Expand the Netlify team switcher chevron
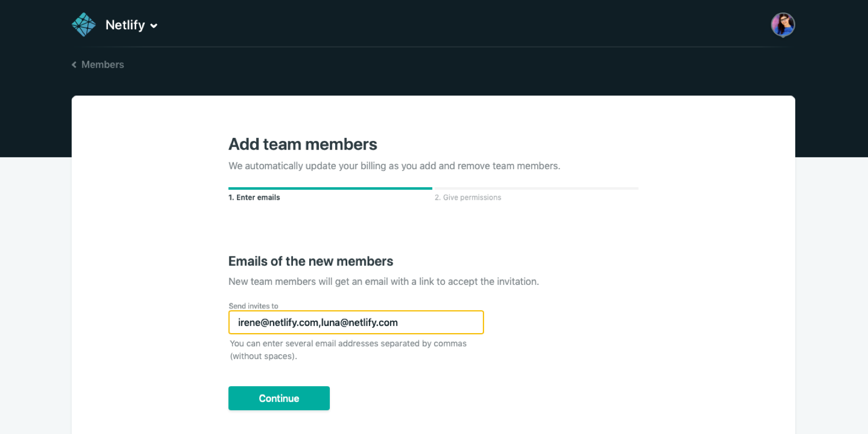This screenshot has height=434, width=868. (154, 25)
